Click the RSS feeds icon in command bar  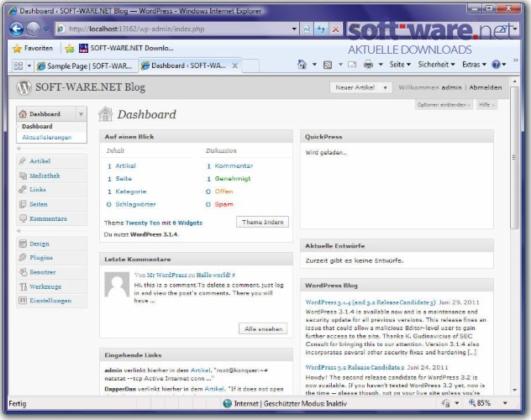pos(328,65)
